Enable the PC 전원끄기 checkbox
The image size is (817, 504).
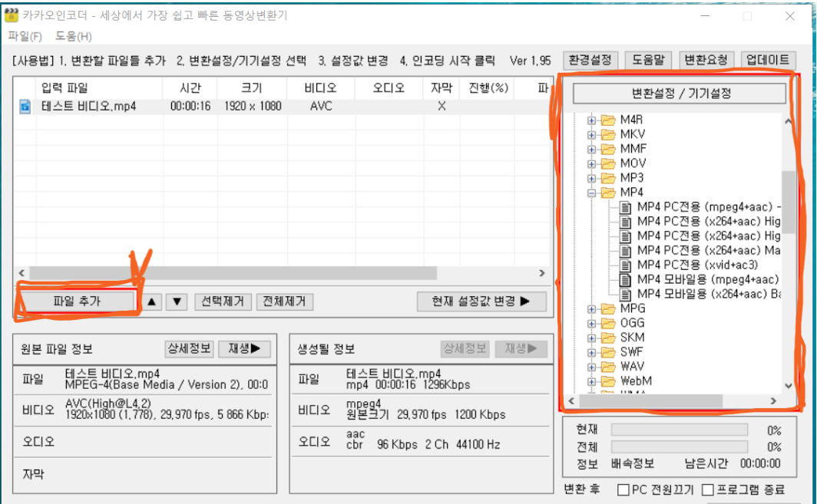pos(623,490)
